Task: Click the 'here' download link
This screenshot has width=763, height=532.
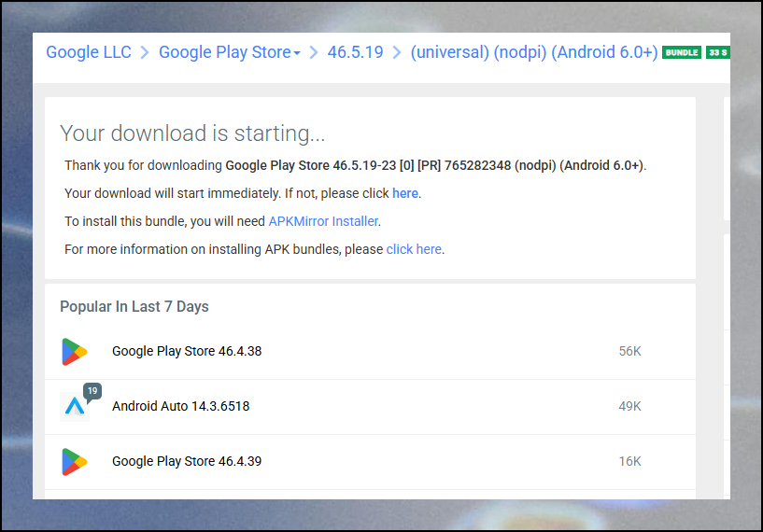Action: (x=405, y=193)
